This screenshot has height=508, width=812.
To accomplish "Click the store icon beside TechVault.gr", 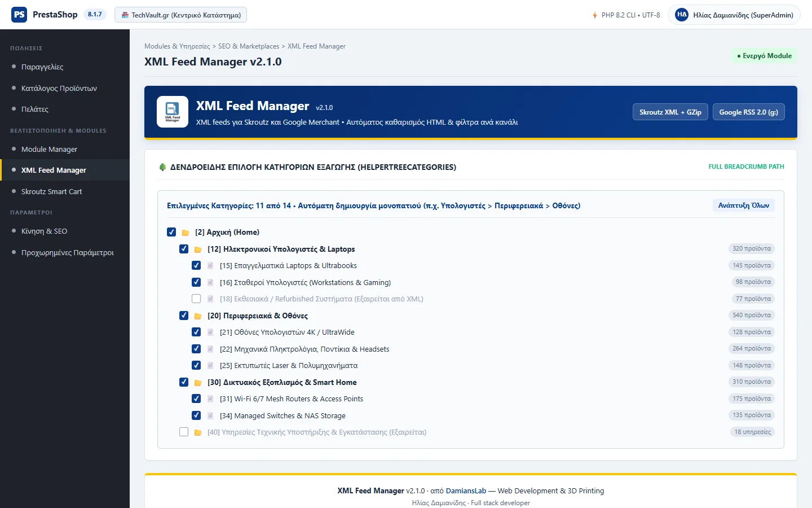I will tap(125, 15).
